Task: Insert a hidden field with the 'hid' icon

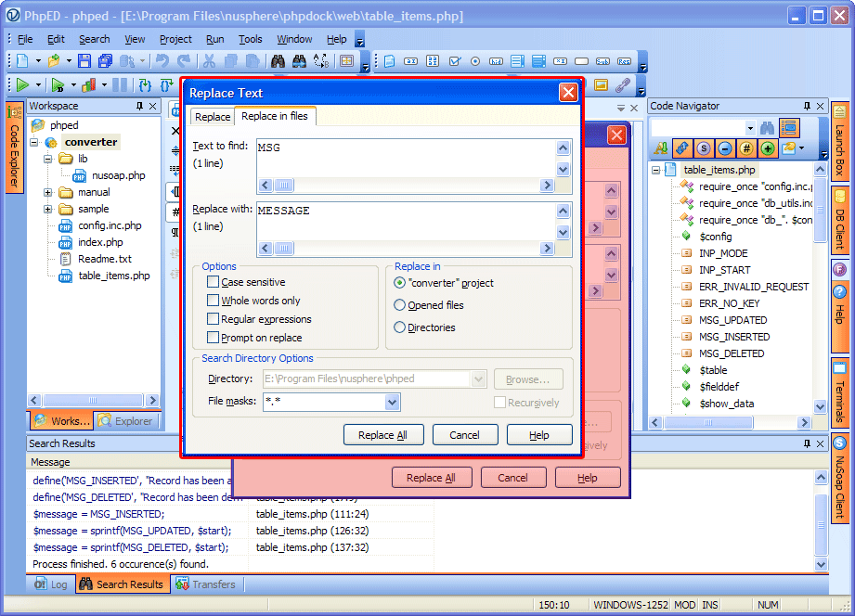Action: coord(497,61)
